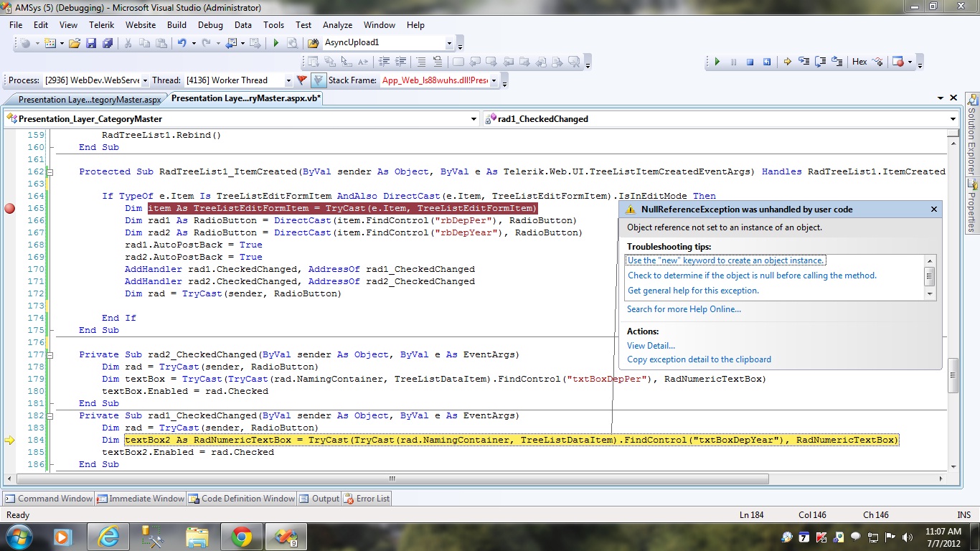Screen dimensions: 980x551
Task: Click the horizontal scrollbar of the code editor
Action: click(x=392, y=479)
